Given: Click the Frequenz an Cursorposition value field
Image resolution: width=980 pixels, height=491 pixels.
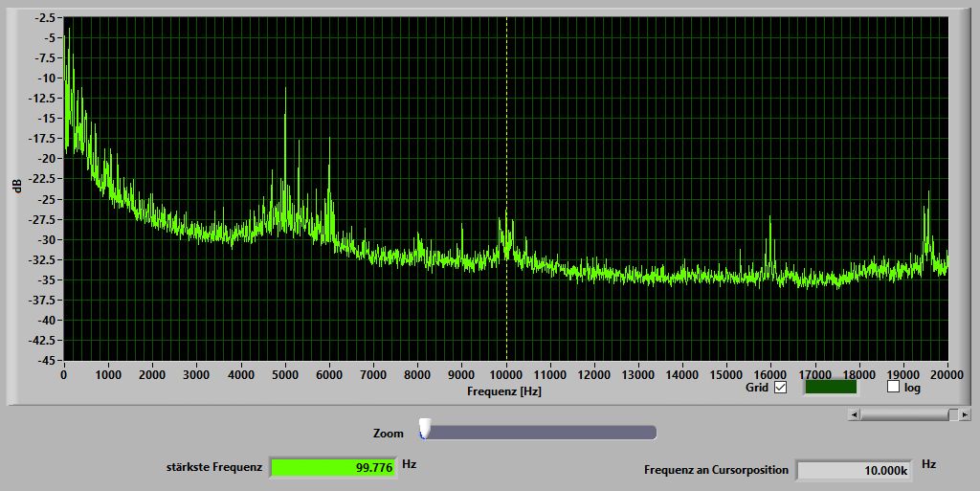Looking at the screenshot, I should click(x=852, y=470).
